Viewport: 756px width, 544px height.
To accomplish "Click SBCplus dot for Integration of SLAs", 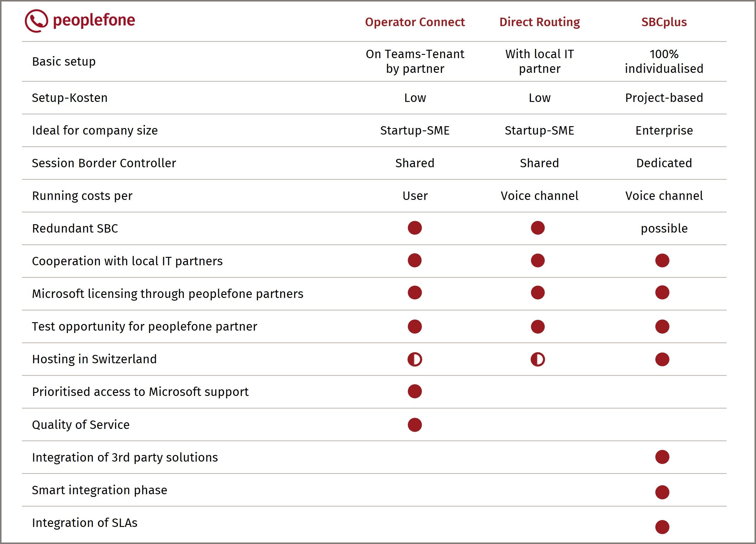I will (662, 527).
